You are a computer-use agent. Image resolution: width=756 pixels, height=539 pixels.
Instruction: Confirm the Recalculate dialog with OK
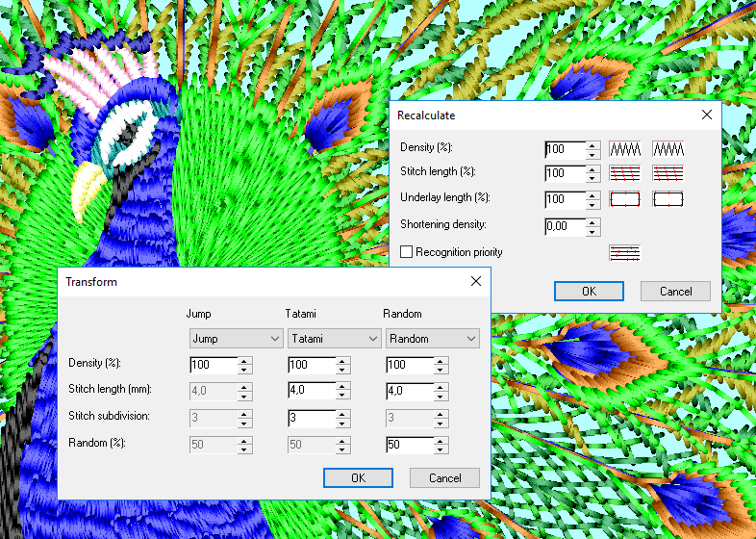pyautogui.click(x=589, y=291)
